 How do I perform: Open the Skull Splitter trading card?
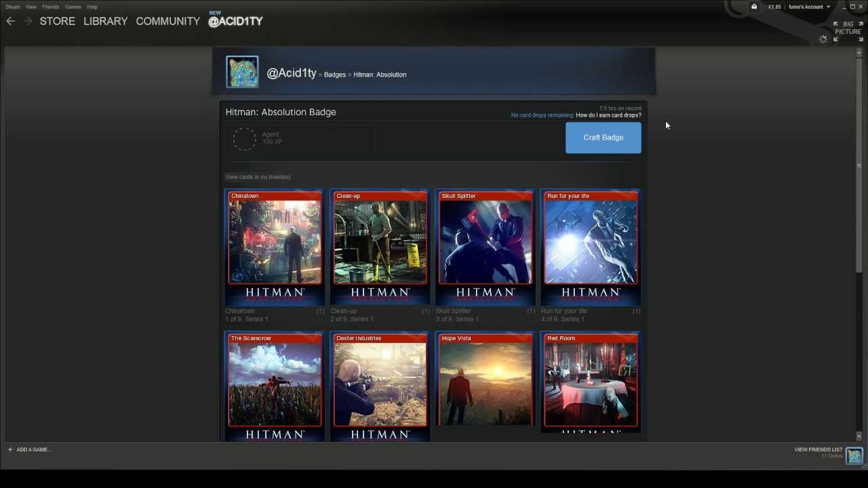(x=485, y=248)
